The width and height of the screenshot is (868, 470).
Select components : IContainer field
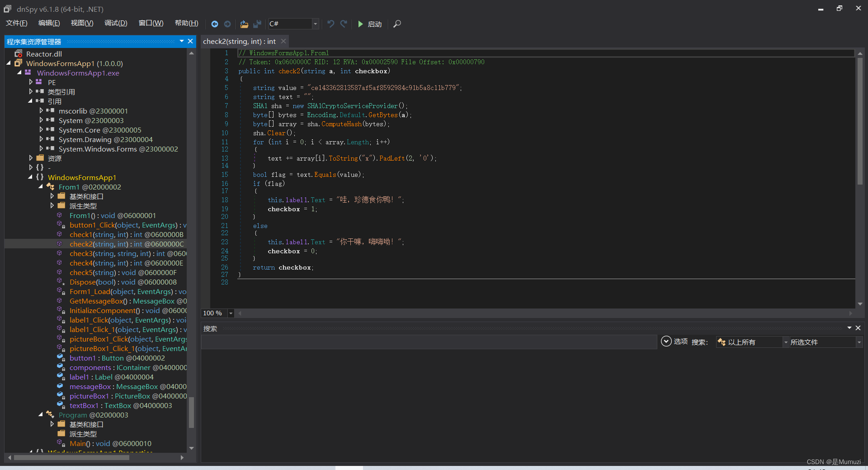(x=128, y=367)
